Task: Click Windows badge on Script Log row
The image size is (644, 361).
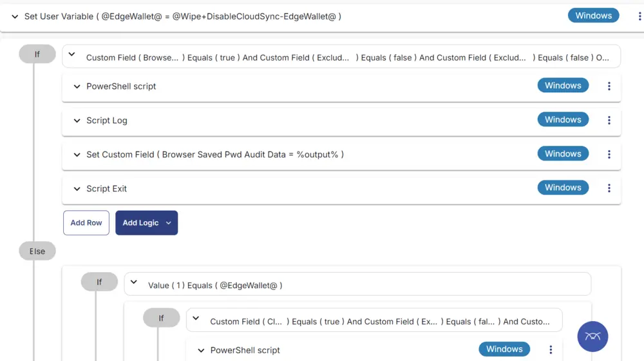Action: [563, 120]
